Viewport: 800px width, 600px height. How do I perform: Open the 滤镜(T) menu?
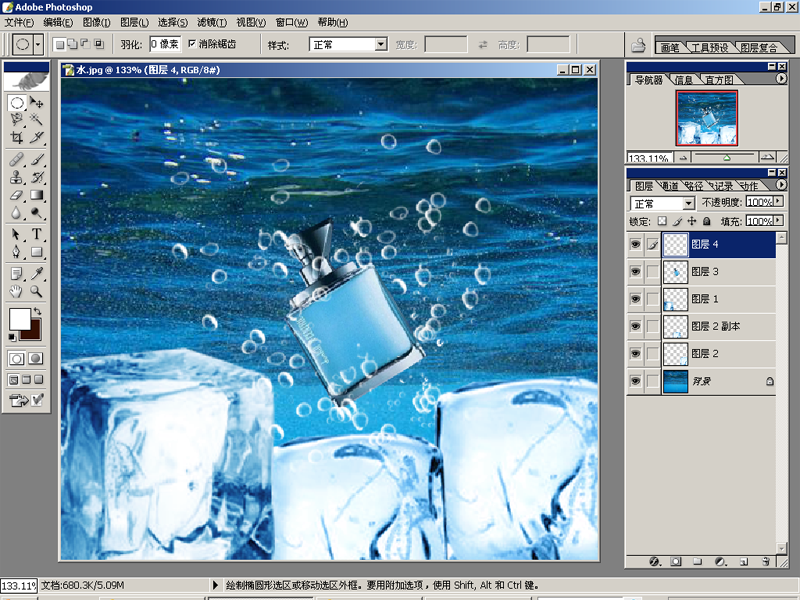212,22
